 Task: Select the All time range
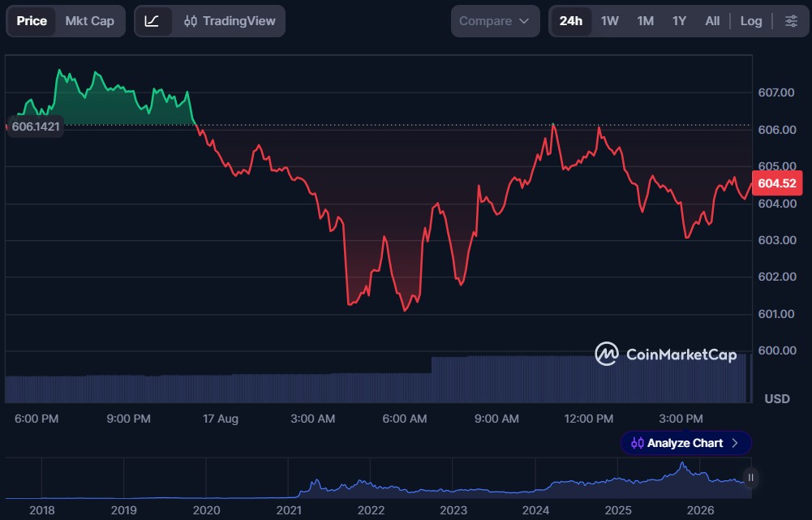click(712, 21)
